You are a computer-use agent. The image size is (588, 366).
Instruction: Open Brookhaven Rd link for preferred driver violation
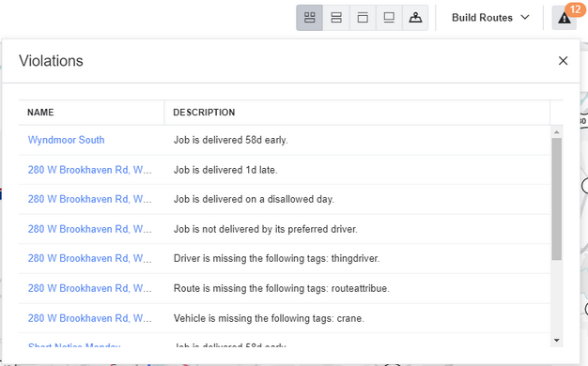[89, 229]
